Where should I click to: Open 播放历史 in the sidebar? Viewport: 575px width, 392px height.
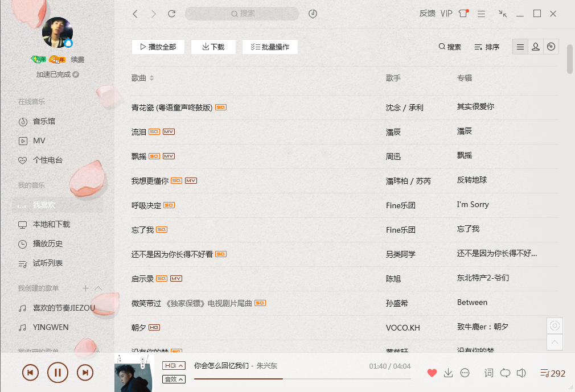[x=47, y=244]
